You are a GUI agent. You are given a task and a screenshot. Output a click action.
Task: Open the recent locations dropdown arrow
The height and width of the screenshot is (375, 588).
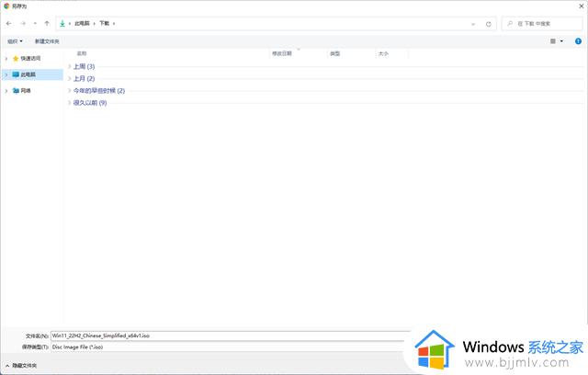point(35,23)
